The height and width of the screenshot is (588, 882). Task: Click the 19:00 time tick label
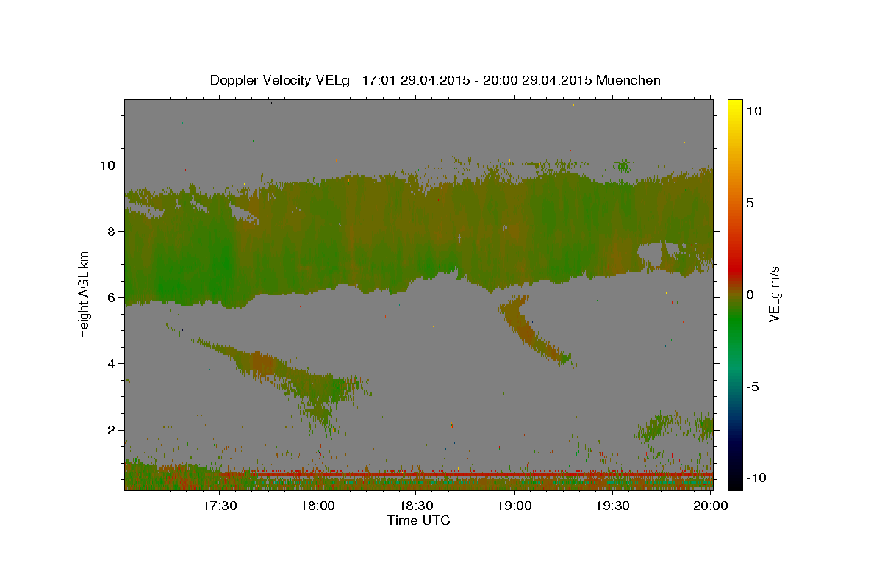coord(514,506)
